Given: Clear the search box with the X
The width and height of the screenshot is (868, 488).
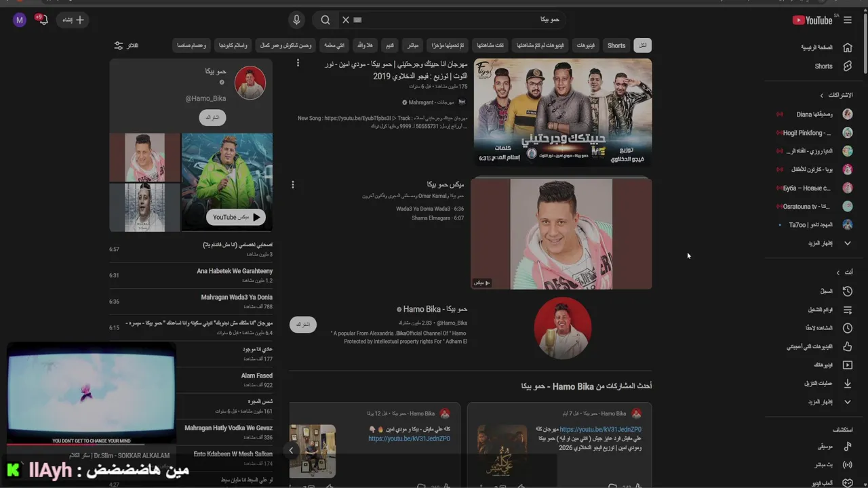Looking at the screenshot, I should point(346,20).
